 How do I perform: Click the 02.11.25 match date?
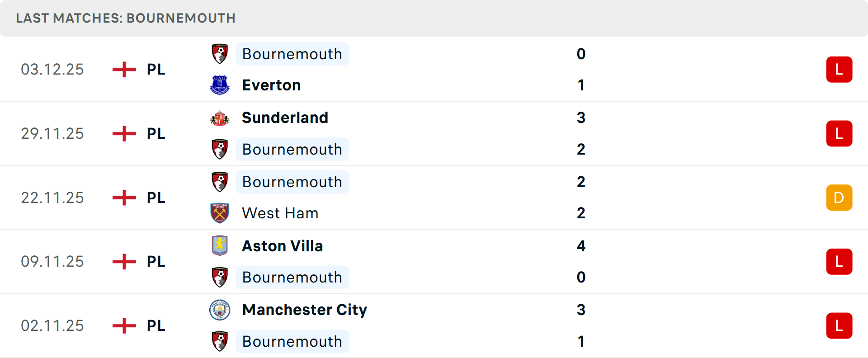(52, 325)
